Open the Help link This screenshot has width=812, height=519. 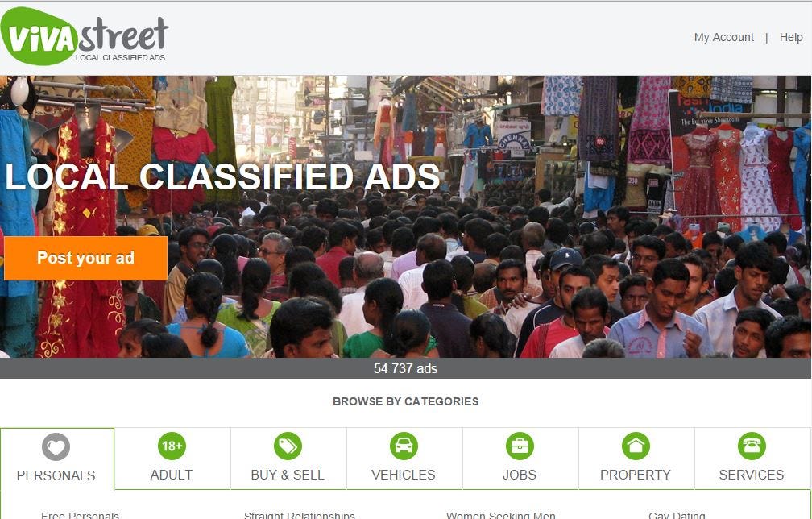791,37
